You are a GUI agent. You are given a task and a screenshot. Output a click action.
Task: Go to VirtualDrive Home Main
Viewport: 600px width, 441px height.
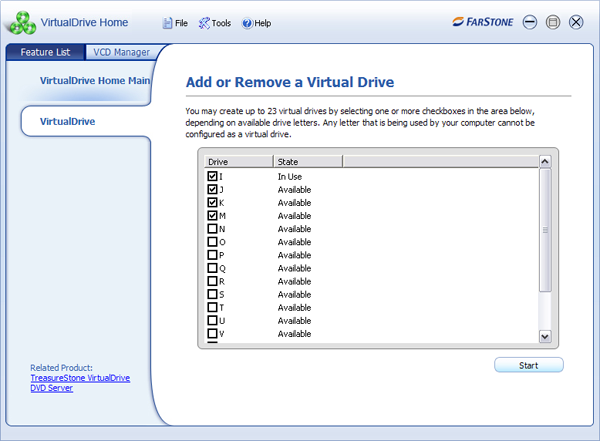point(95,80)
